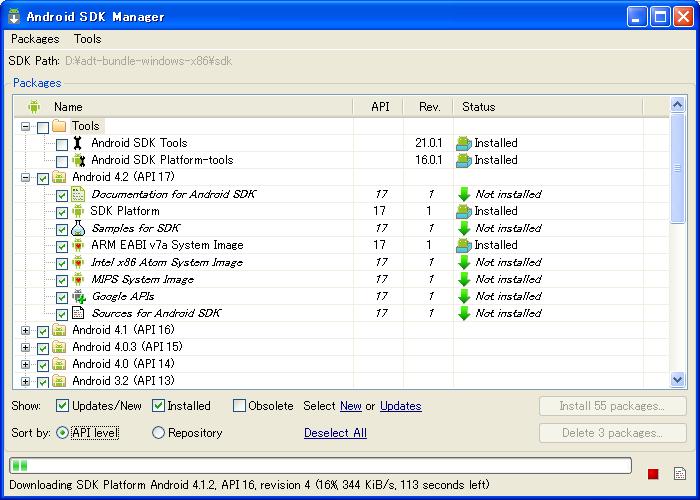Click the Android SDK Tools wrench icon
Screen dimensions: 700x500
click(x=78, y=143)
